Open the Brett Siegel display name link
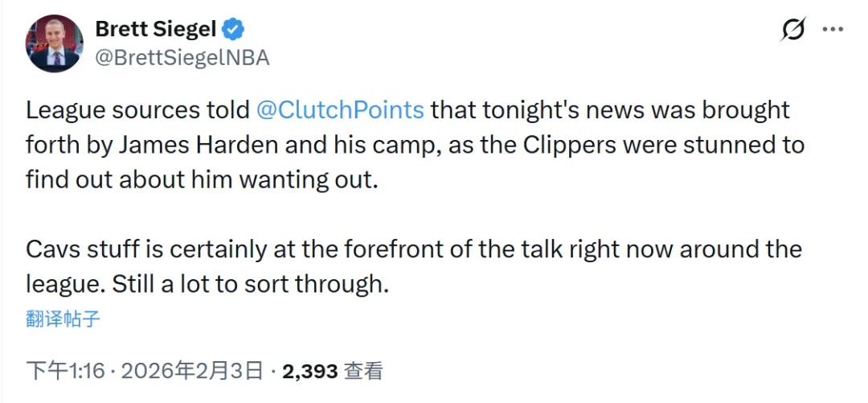868x403 pixels. (x=155, y=30)
